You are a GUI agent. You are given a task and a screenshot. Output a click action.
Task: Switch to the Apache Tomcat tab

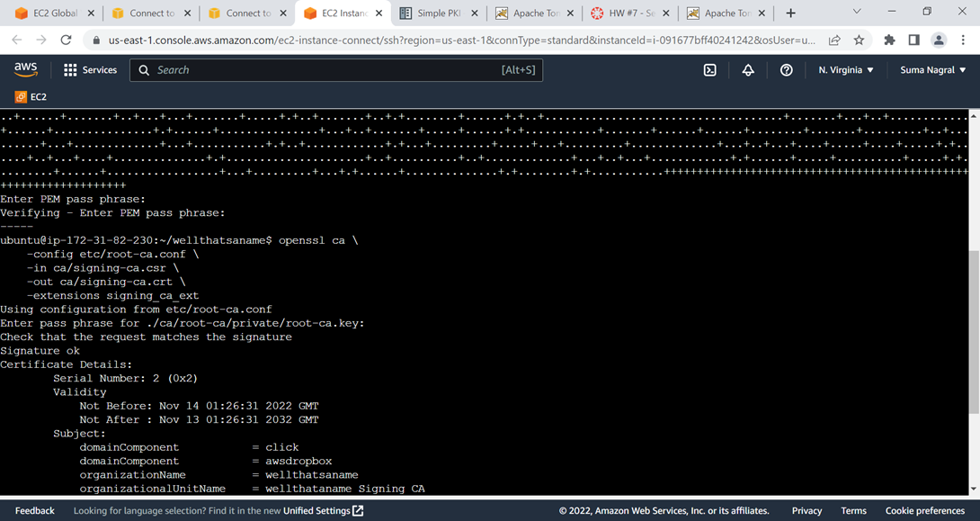(x=534, y=13)
